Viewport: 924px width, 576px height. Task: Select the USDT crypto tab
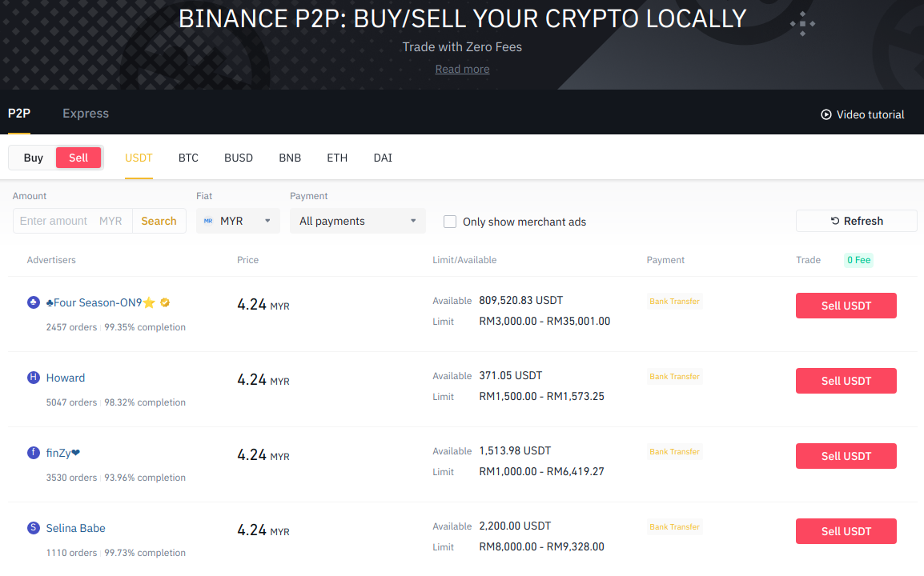pyautogui.click(x=139, y=158)
